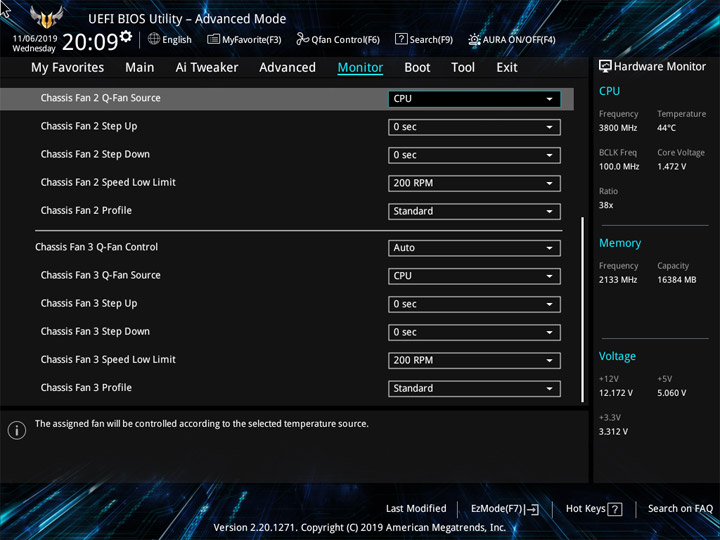Open MyFavorite(F3) list icon
This screenshot has height=540, width=720.
(x=213, y=39)
